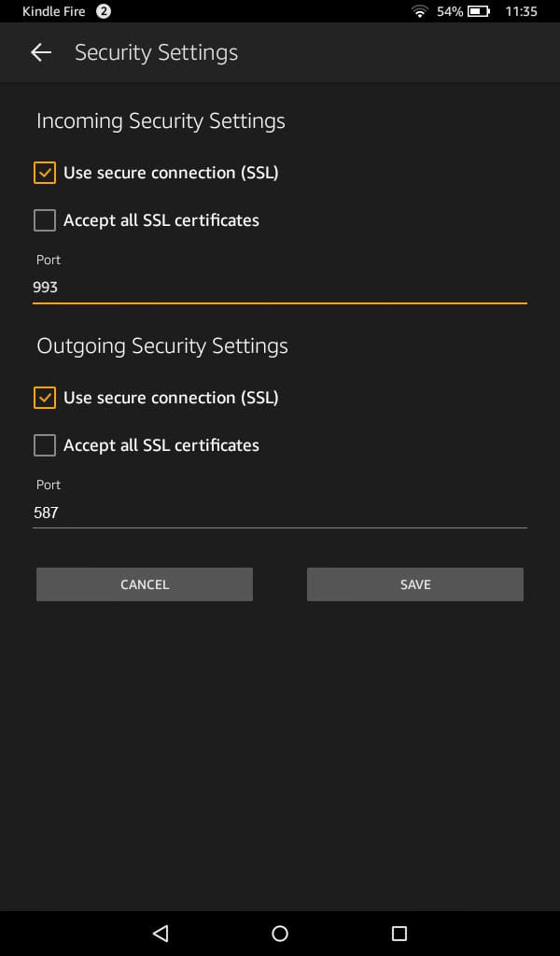The width and height of the screenshot is (560, 956).
Task: Tap the Outgoing Security Settings heading
Action: [162, 346]
